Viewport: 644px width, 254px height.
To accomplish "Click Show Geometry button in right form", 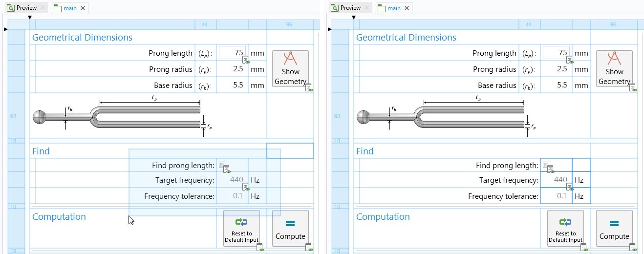I will (614, 68).
